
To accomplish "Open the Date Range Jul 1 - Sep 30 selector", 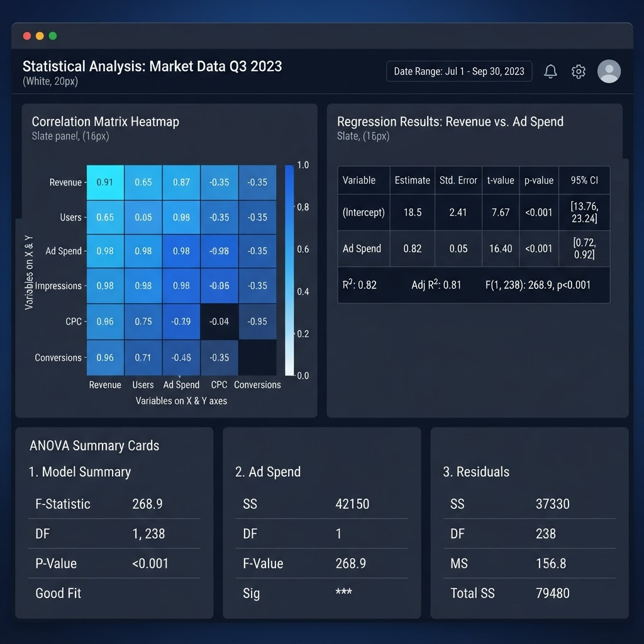I will tap(459, 71).
